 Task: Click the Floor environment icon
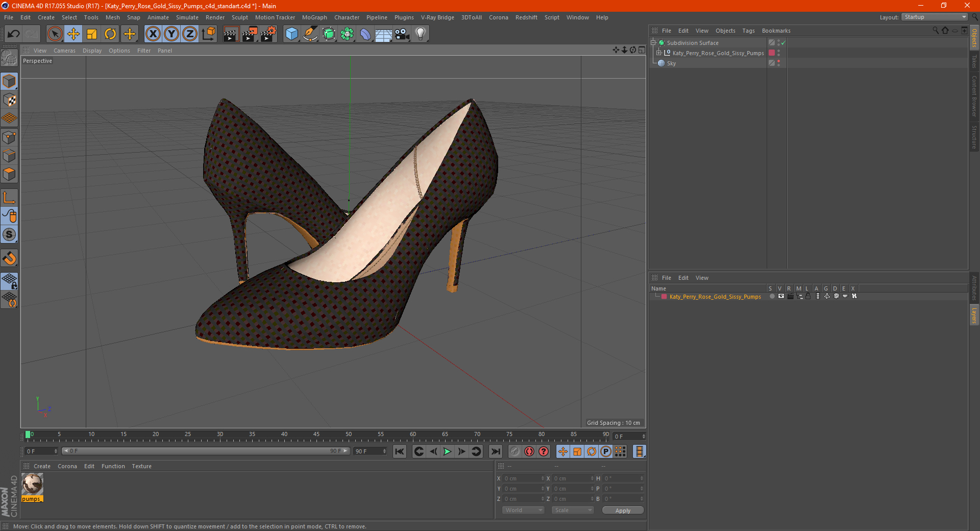[384, 34]
